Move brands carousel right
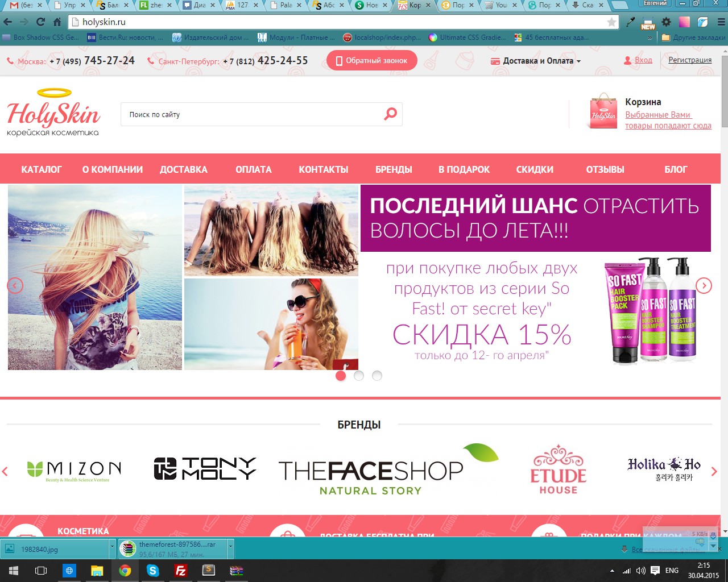Image resolution: width=728 pixels, height=582 pixels. click(714, 471)
